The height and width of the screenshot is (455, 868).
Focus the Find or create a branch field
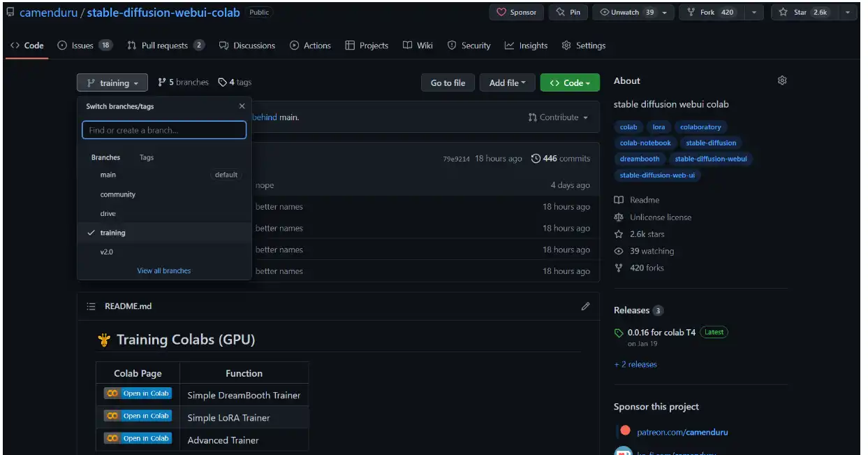pos(164,130)
